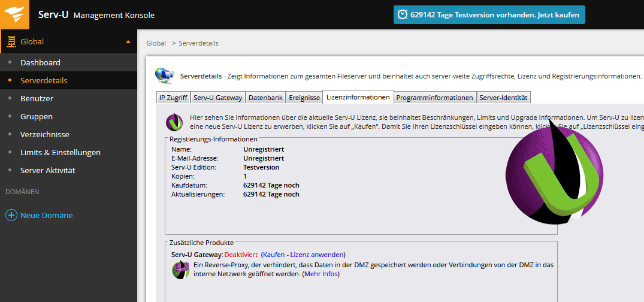Click the SolarWinds logo in the header
Image resolution: width=644 pixels, height=302 pixels.
click(14, 14)
